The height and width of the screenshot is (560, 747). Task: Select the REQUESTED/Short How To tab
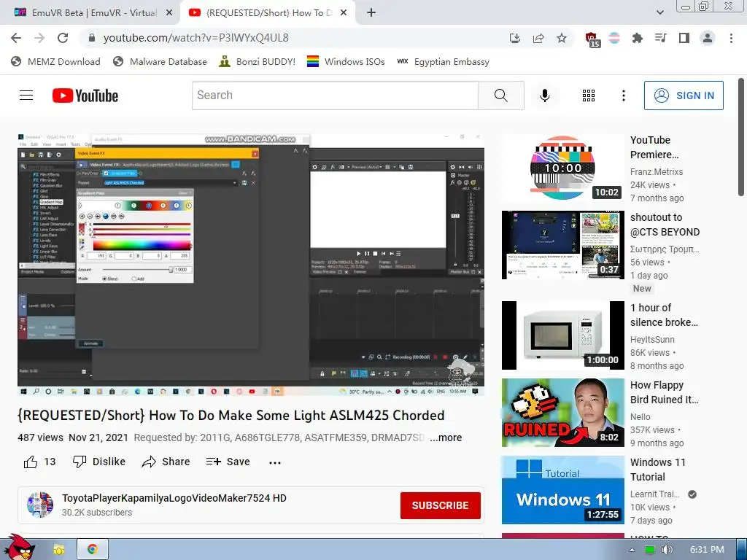(x=267, y=13)
